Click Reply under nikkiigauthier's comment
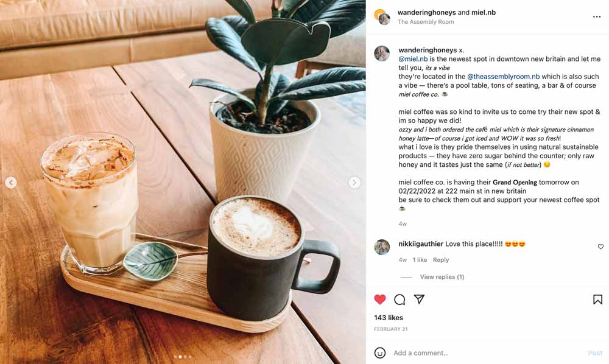The width and height of the screenshot is (609, 364). point(441,260)
